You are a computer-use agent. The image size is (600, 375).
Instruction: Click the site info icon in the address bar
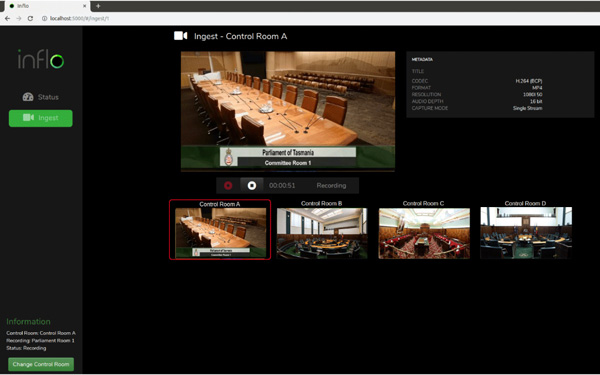pos(44,18)
